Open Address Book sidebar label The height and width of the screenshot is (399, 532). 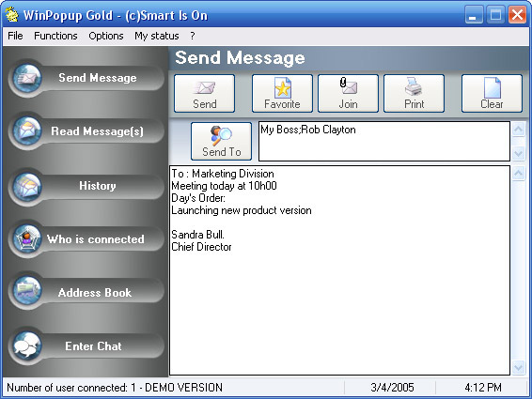coord(95,293)
